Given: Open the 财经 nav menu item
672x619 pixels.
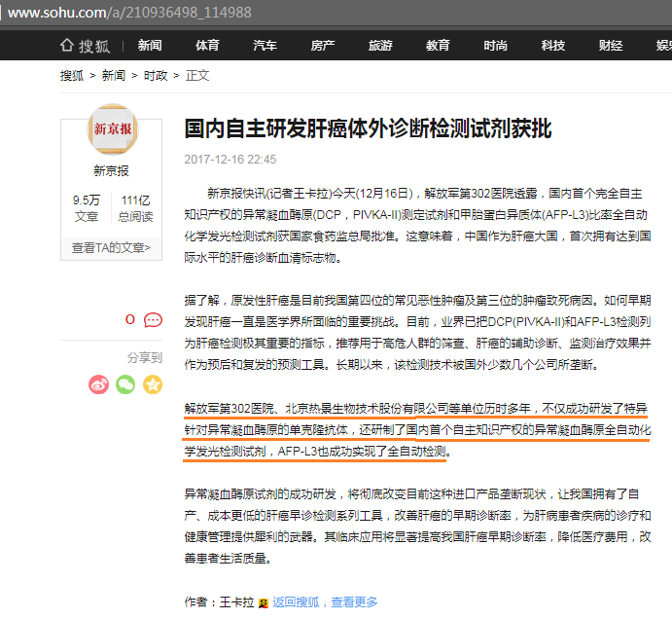Looking at the screenshot, I should click(x=611, y=45).
